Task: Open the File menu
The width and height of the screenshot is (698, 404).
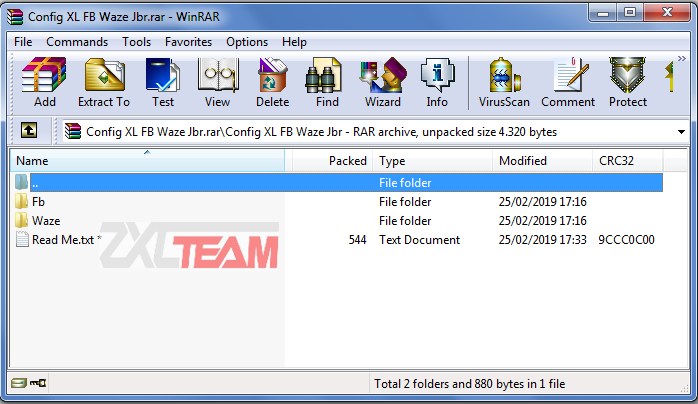Action: (23, 42)
